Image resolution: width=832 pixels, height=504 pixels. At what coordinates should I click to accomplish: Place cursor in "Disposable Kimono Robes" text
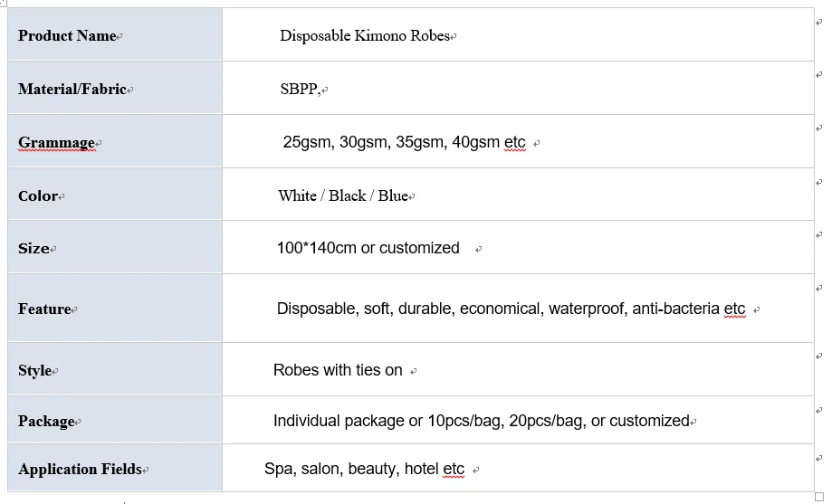364,36
